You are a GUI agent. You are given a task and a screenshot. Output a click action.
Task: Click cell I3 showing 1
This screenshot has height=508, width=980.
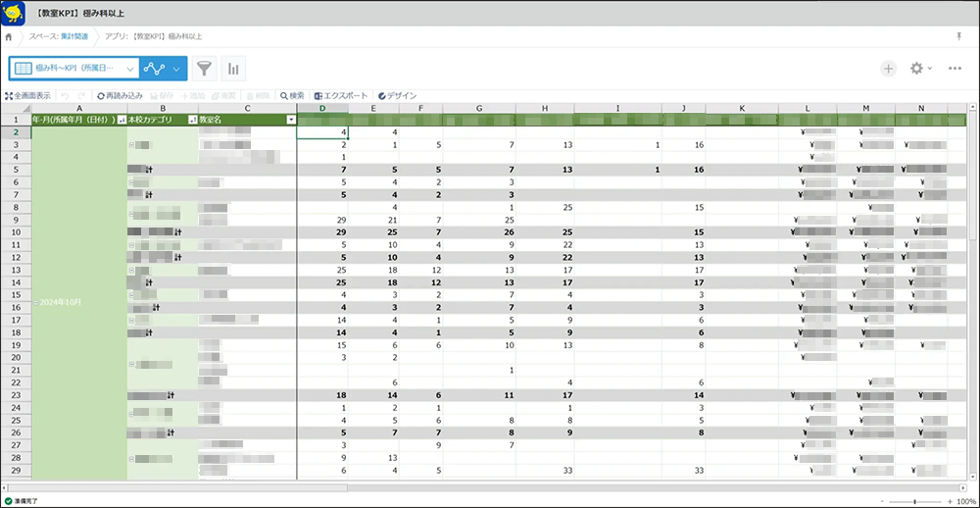pos(617,144)
